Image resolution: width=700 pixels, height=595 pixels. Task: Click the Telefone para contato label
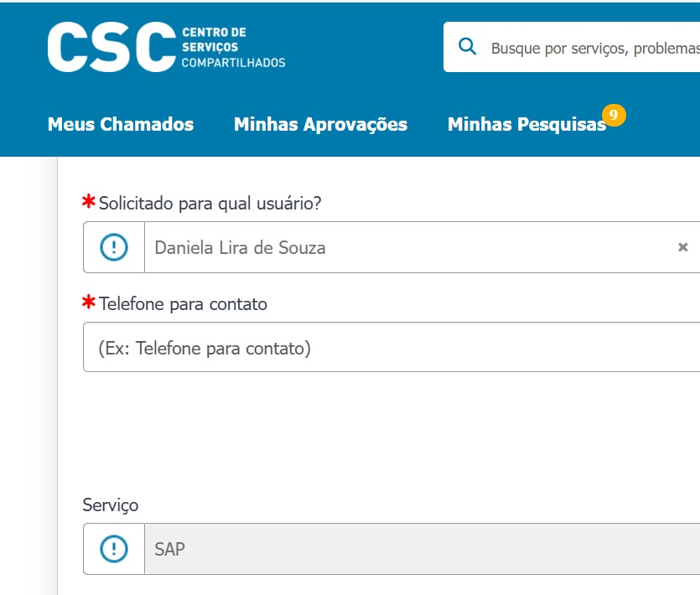[183, 304]
